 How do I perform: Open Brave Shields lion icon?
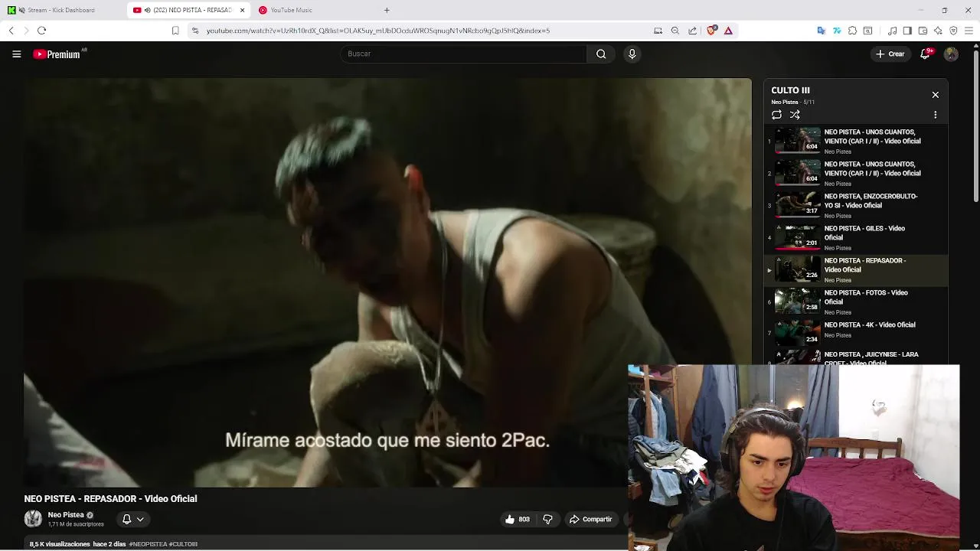click(x=712, y=31)
